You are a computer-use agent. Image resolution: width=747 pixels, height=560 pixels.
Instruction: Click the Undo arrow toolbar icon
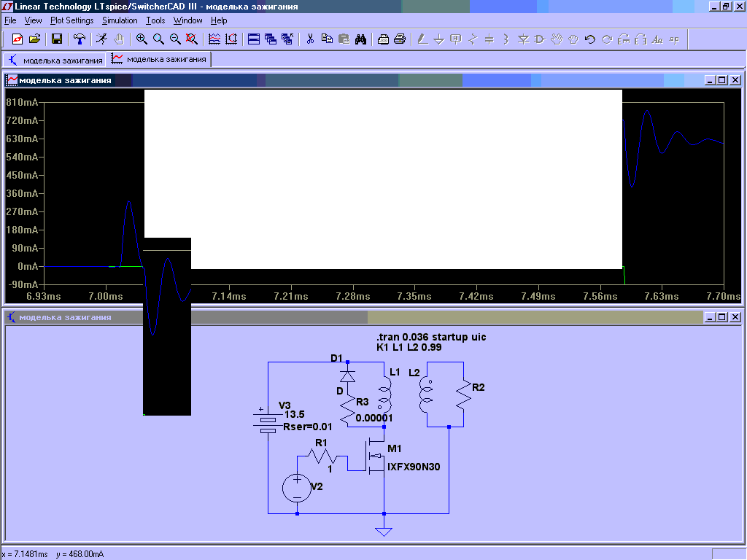590,39
